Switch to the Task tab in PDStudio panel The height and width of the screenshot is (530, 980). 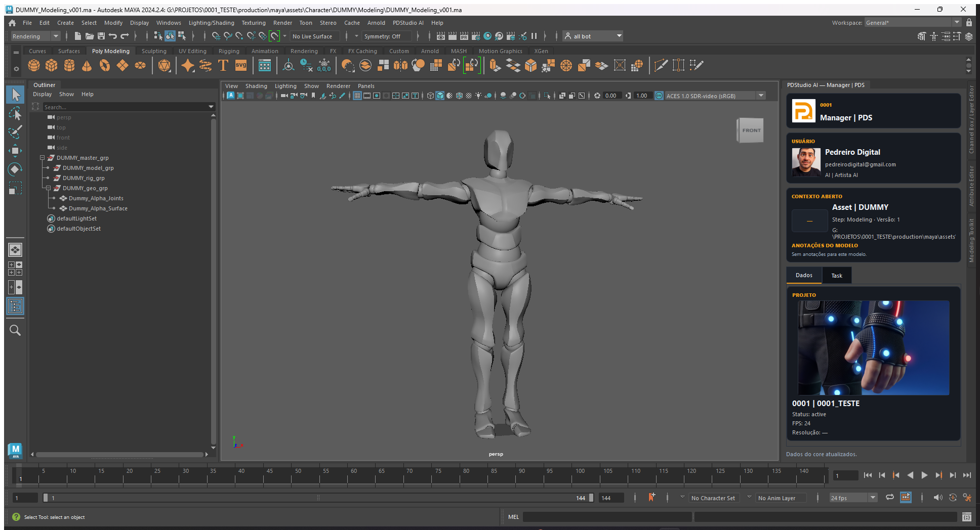click(837, 276)
